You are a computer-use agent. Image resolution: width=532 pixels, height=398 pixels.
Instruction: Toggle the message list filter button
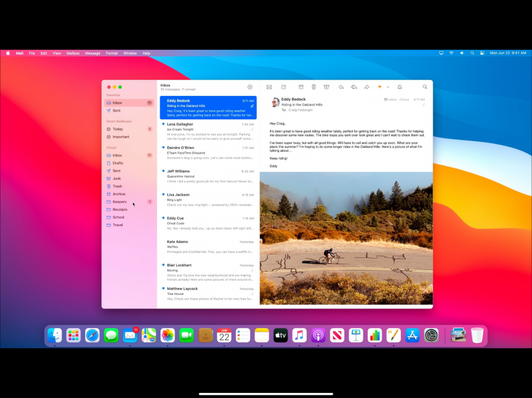(250, 87)
